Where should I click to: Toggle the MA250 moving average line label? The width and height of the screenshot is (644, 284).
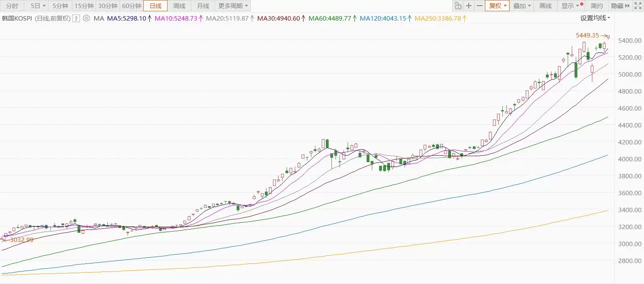coord(438,19)
